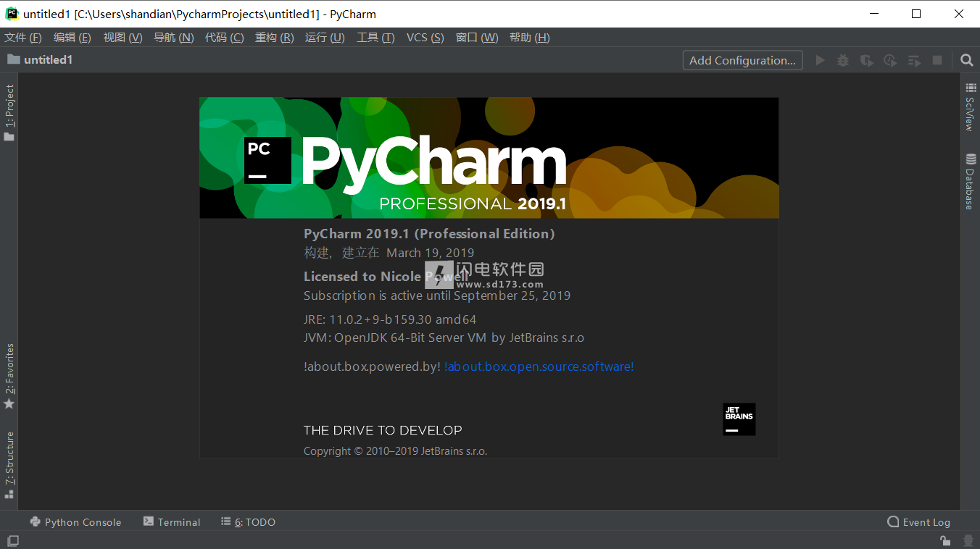Open the Event Log panel

click(x=918, y=521)
